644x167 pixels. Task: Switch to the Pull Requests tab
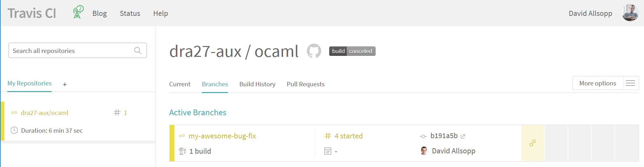click(306, 84)
